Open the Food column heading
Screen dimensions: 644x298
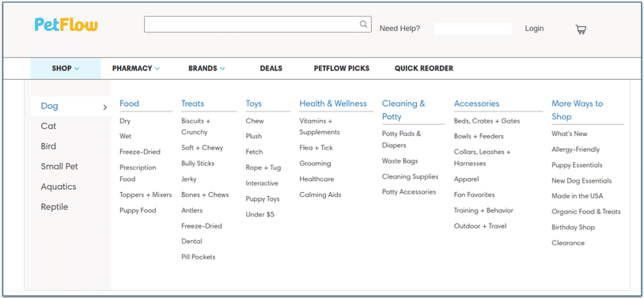coord(130,104)
